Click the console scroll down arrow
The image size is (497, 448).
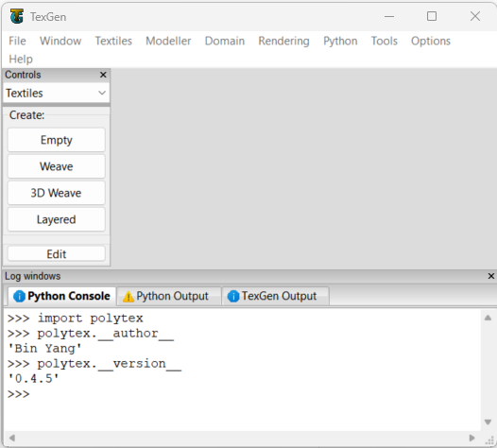(488, 422)
